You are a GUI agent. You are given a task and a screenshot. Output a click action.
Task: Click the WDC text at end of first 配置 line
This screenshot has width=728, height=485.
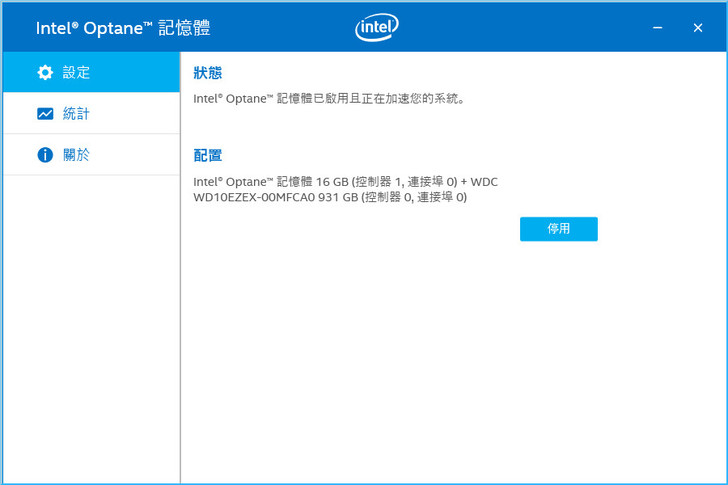[484, 181]
